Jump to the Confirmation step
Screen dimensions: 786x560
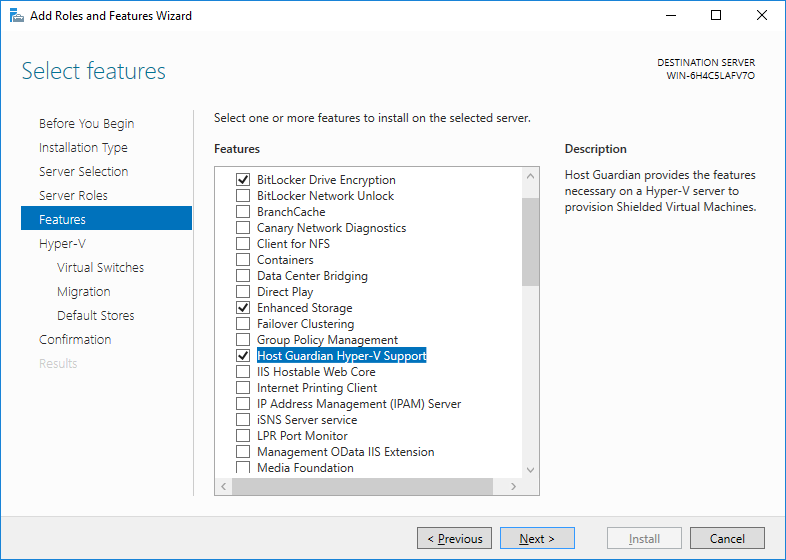pos(75,339)
